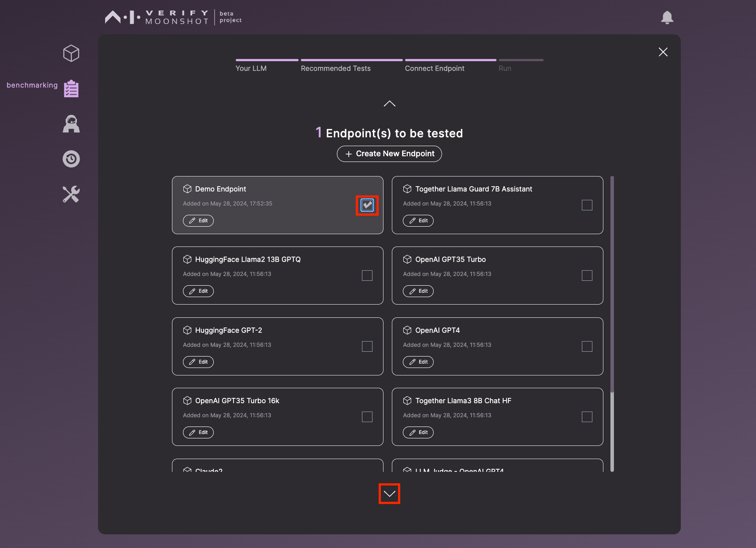Click the Recommended Tests progress bar segment
This screenshot has width=756, height=548.
(x=352, y=60)
